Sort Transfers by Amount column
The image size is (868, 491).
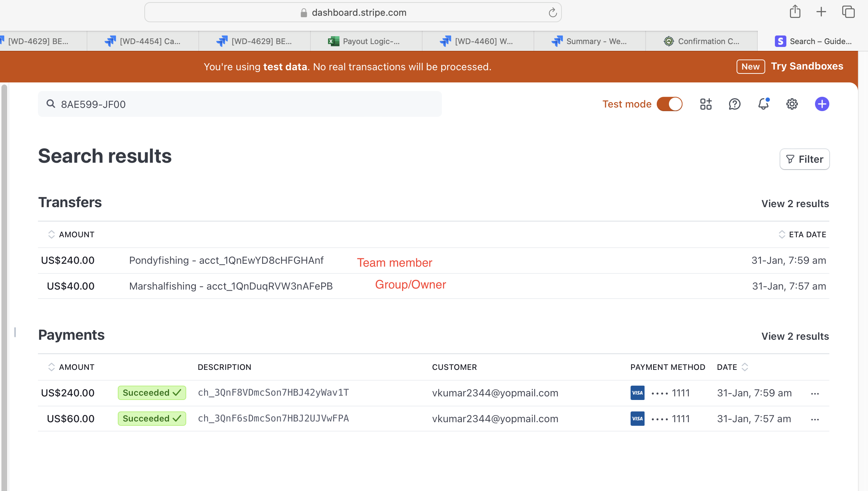[71, 234]
